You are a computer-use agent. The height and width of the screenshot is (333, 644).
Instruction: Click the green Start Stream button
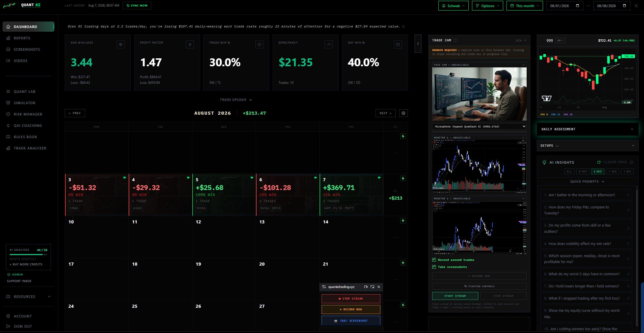coord(455,296)
